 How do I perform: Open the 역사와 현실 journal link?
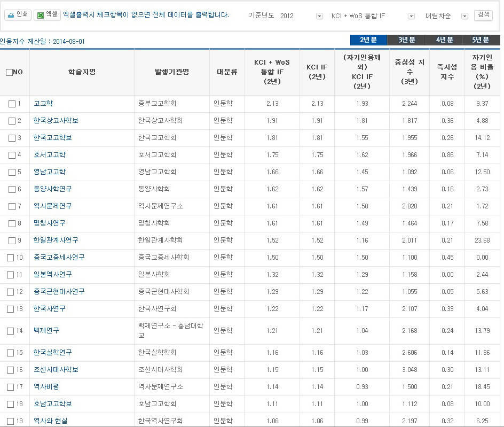(x=51, y=421)
